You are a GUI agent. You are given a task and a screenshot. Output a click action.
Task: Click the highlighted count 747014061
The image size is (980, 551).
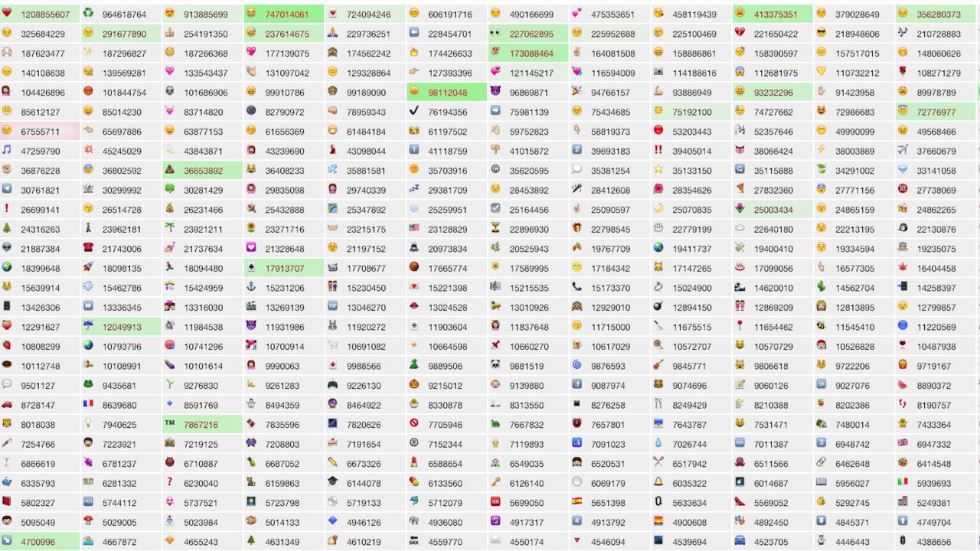pyautogui.click(x=287, y=15)
